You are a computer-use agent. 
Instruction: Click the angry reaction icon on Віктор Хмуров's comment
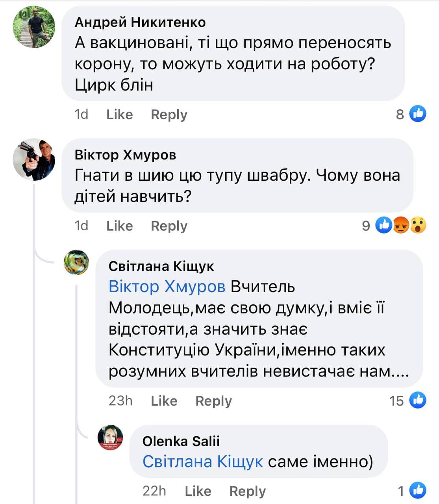[401, 225]
